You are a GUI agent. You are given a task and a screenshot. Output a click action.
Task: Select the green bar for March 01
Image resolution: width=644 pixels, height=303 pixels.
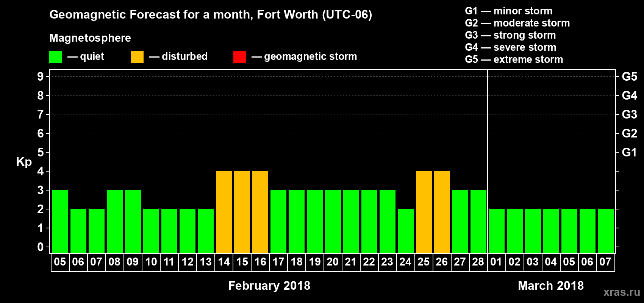[x=497, y=231]
